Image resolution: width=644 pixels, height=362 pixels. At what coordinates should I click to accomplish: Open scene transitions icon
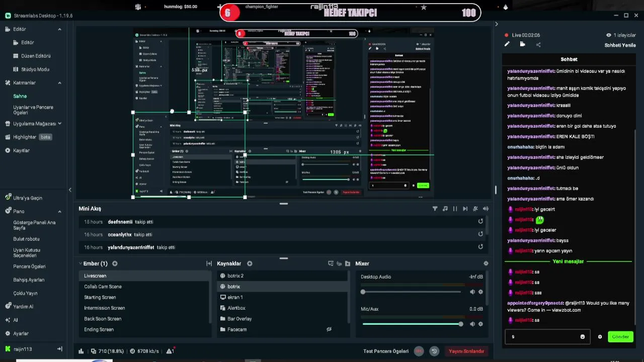click(x=209, y=263)
